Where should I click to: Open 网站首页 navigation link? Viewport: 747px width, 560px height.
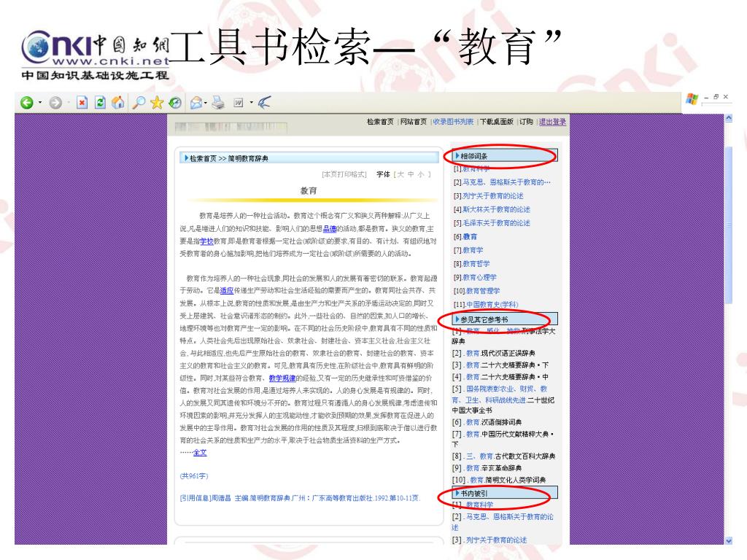[x=414, y=122]
